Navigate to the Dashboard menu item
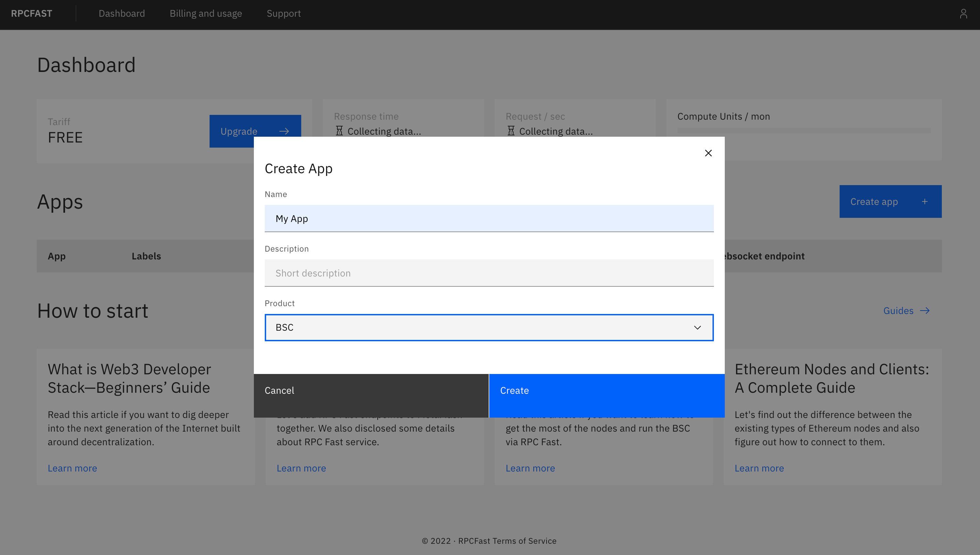This screenshot has width=980, height=555. coord(122,13)
